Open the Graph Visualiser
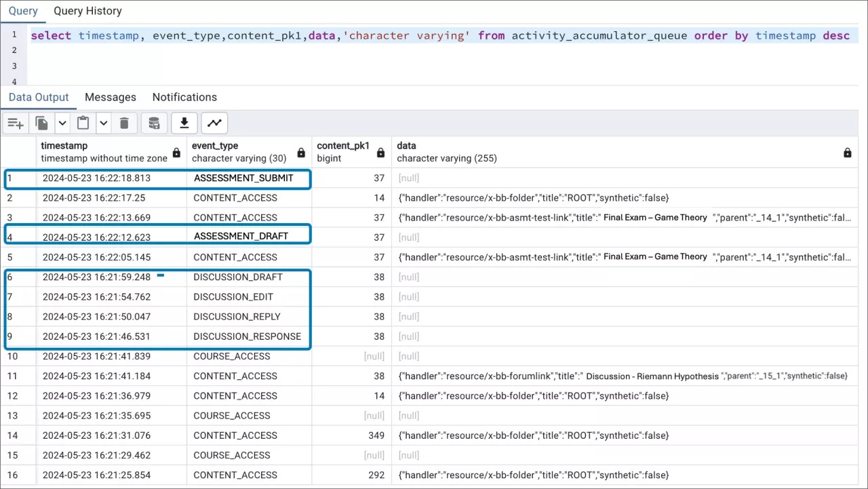The image size is (868, 489). 214,123
